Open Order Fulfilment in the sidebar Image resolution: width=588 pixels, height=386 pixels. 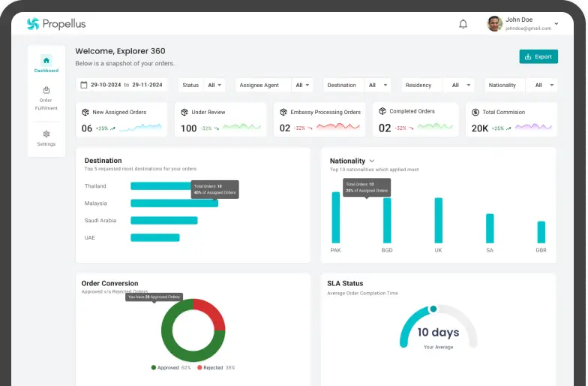point(46,98)
